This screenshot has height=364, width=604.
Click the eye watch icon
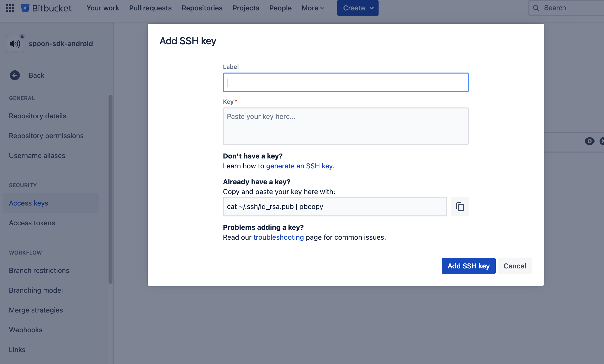[589, 141]
